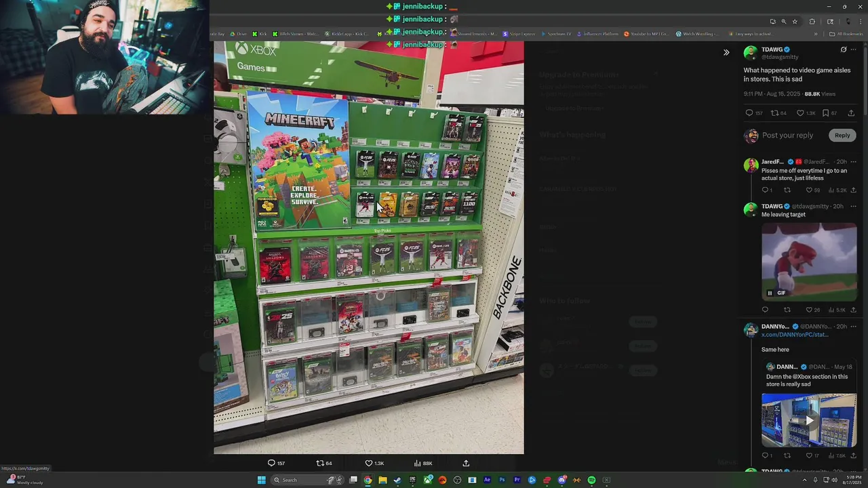The image size is (868, 488).
Task: Bookmark this page with the star icon
Action: [795, 22]
